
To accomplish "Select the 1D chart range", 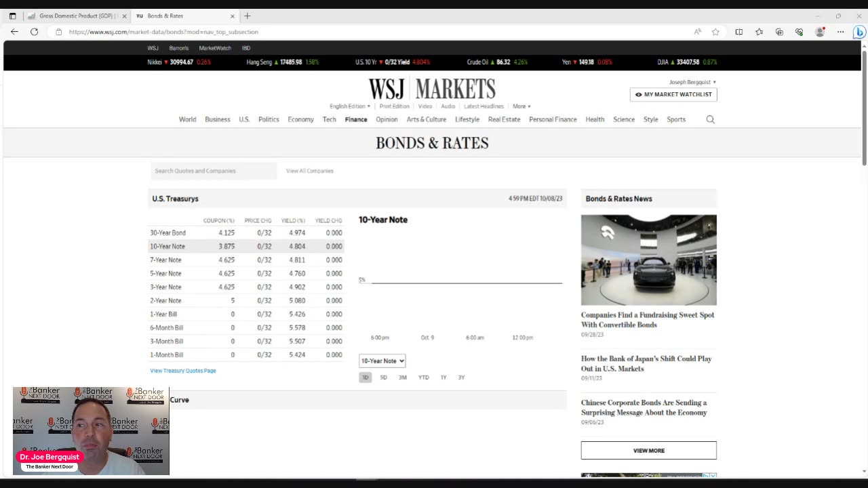I will 365,378.
